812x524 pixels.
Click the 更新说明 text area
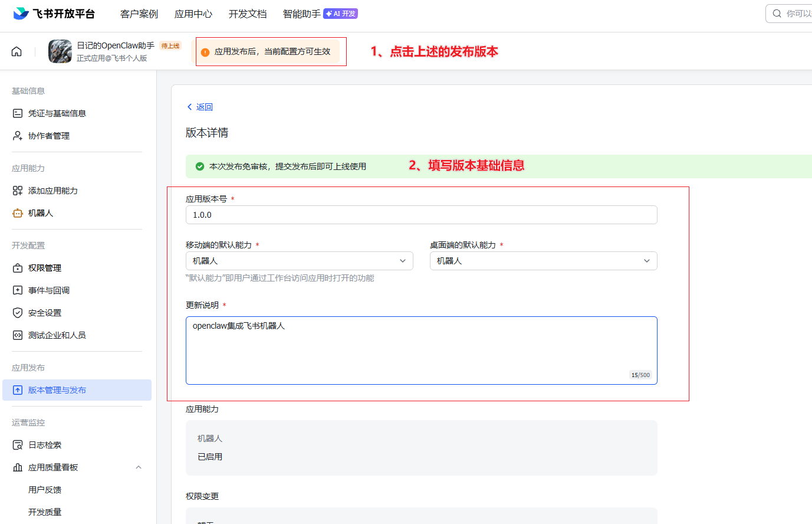(x=422, y=351)
